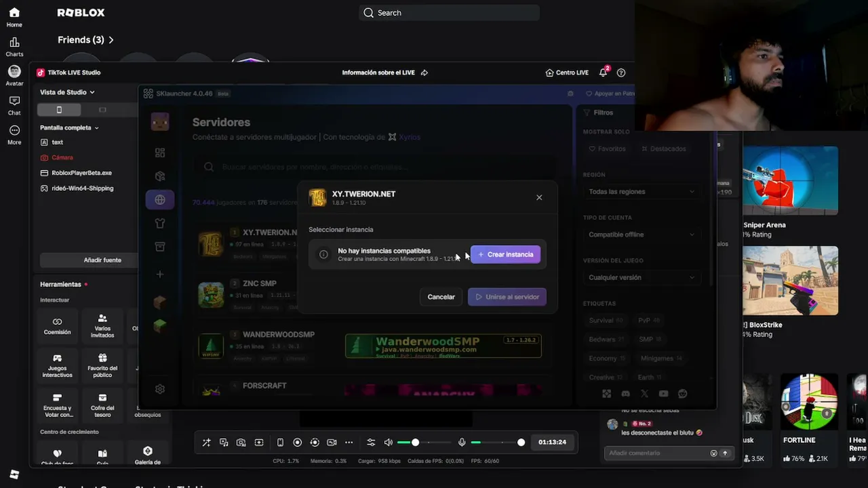868x488 pixels.
Task: Select the WANDERWOODSMP server row
Action: 374,346
